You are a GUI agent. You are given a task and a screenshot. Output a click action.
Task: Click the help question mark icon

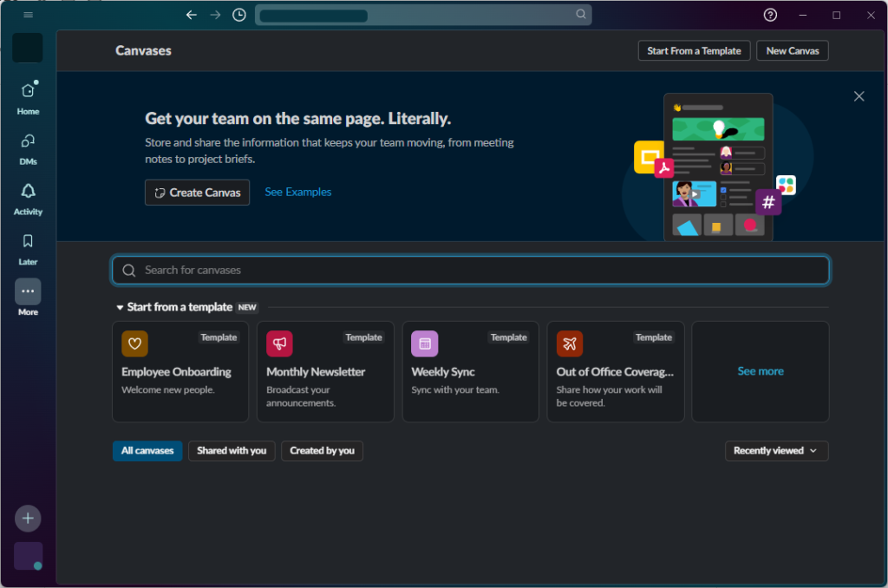(x=770, y=15)
